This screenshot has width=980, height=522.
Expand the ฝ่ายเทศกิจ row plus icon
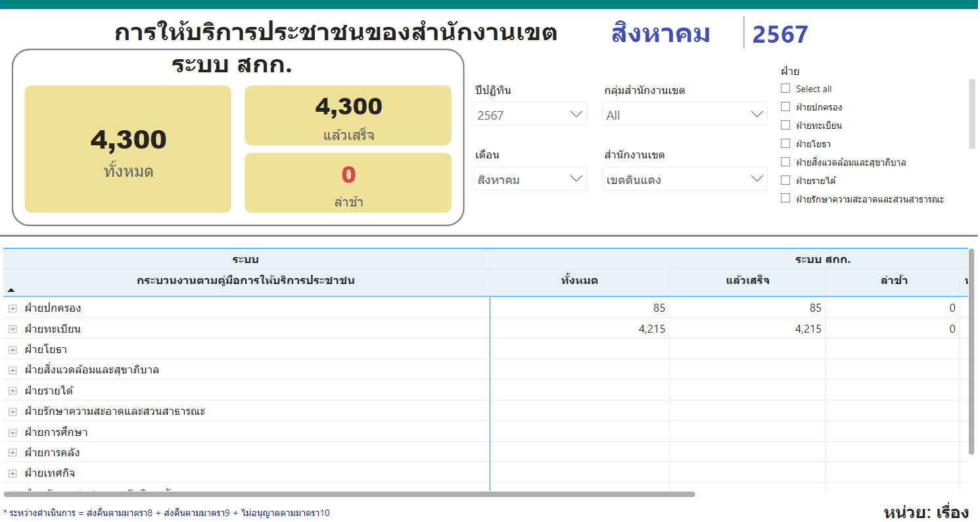(12, 473)
